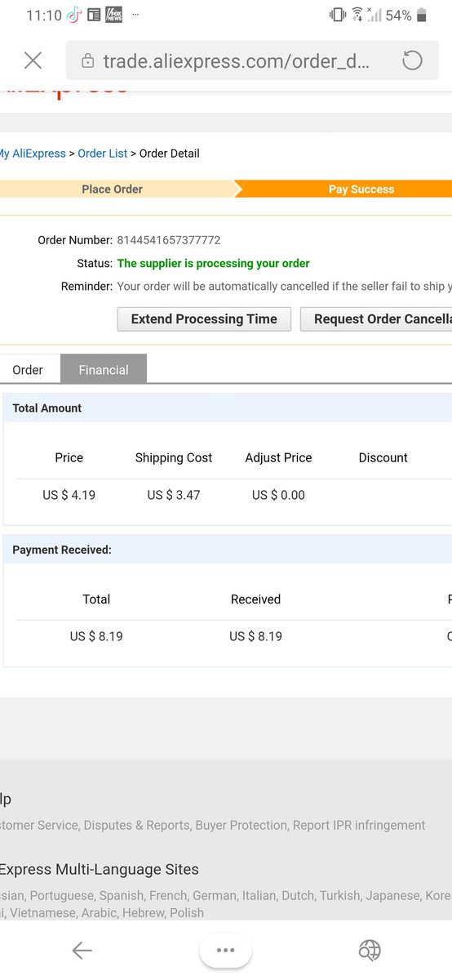Click Request Order Cancellation button

[x=376, y=319]
